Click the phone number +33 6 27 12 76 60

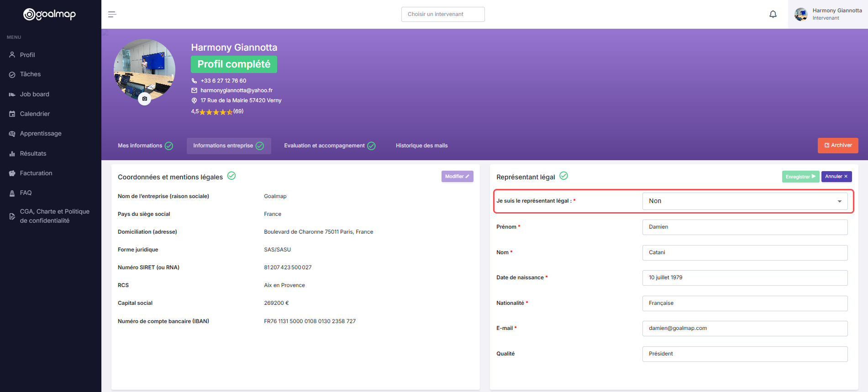pyautogui.click(x=223, y=81)
